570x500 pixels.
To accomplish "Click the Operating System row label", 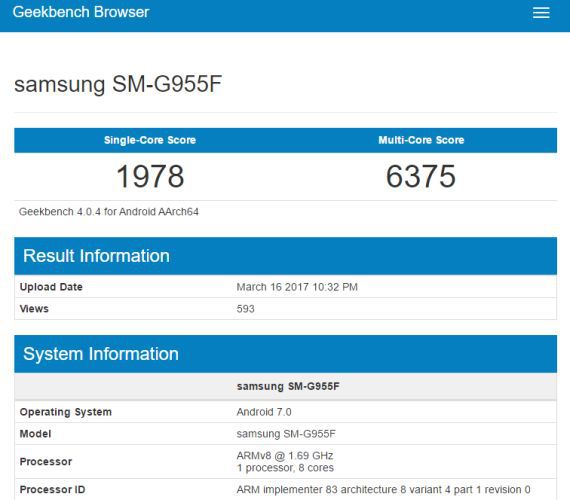I will tap(65, 412).
